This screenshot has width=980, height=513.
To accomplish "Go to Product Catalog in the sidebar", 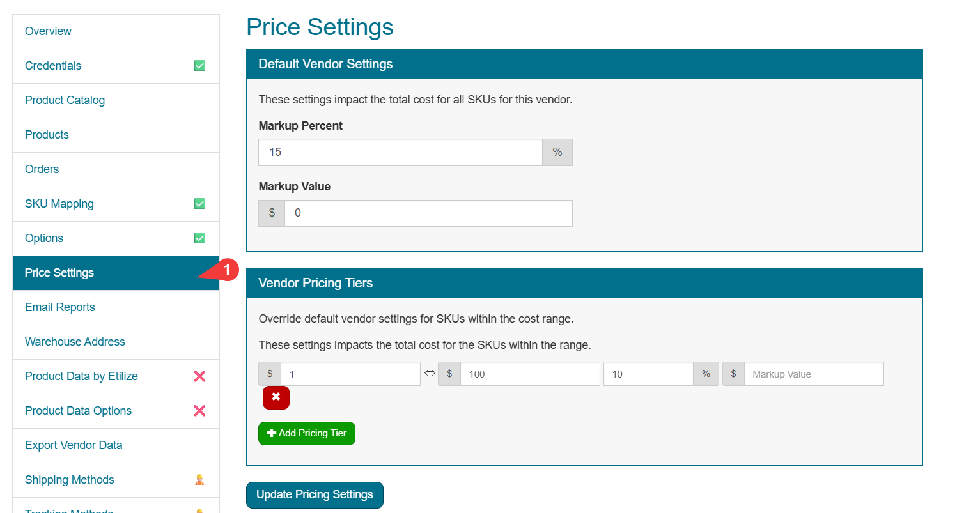I will tap(65, 100).
